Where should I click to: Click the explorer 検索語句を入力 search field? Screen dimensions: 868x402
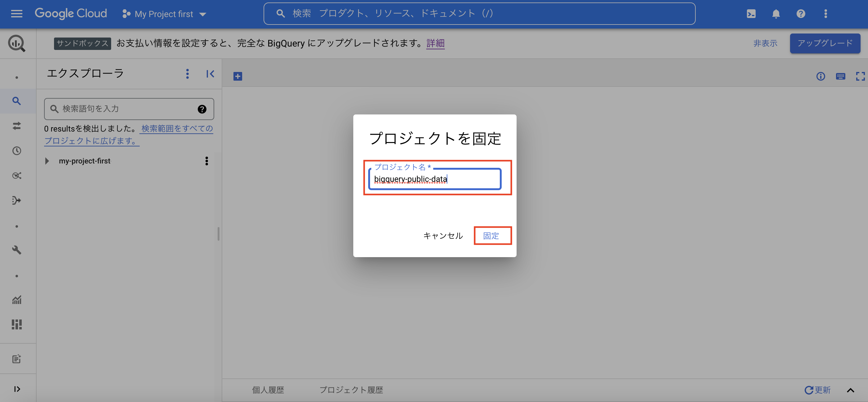point(129,109)
